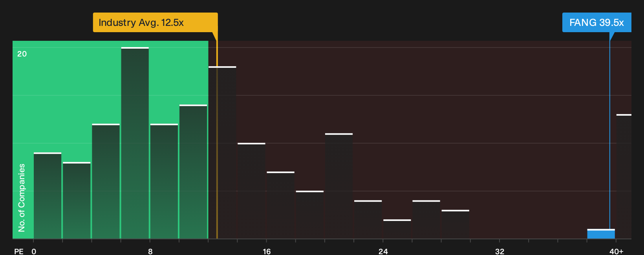644x255 pixels.
Task: Click the PE axis label
Action: [x=19, y=251]
